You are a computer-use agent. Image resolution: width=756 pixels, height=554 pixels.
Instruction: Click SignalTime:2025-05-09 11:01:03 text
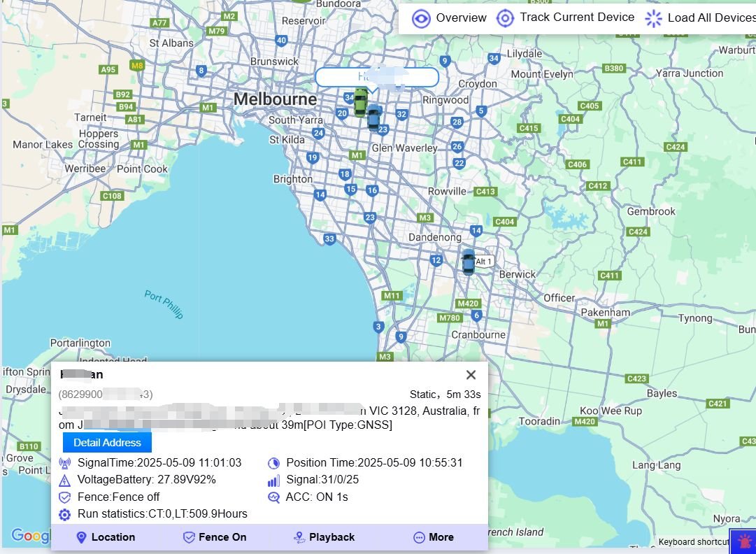pos(159,463)
